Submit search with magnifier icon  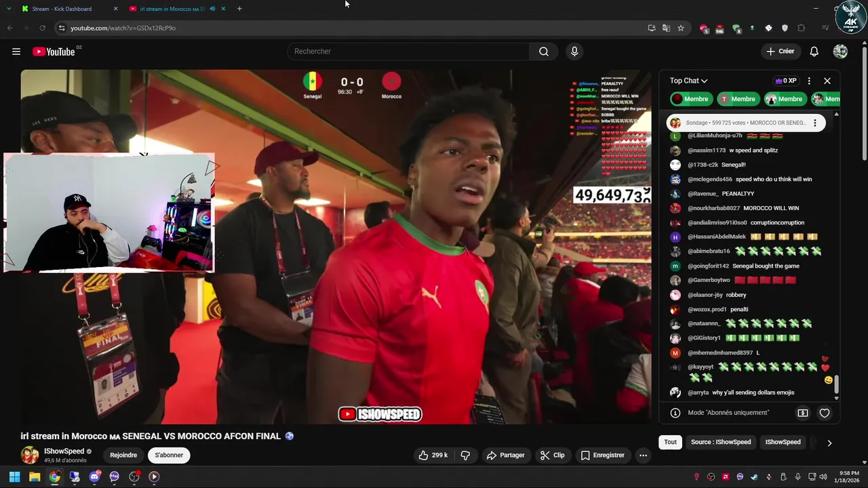coord(544,52)
